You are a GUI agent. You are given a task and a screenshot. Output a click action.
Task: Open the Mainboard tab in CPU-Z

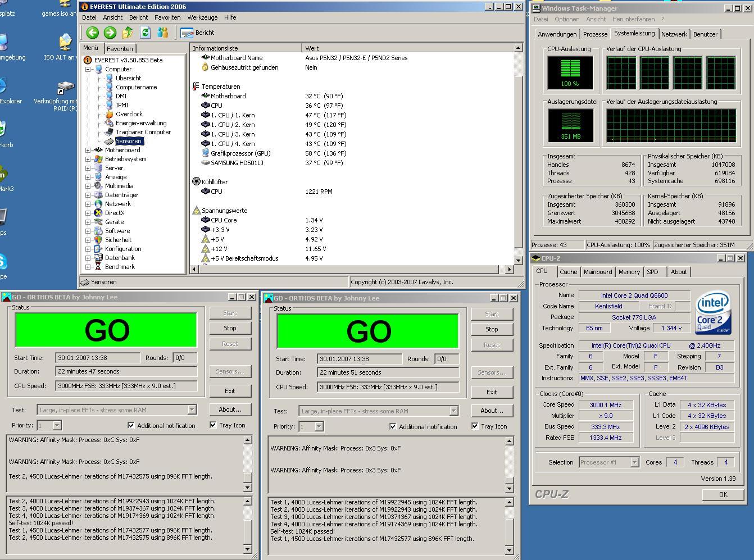(x=598, y=272)
